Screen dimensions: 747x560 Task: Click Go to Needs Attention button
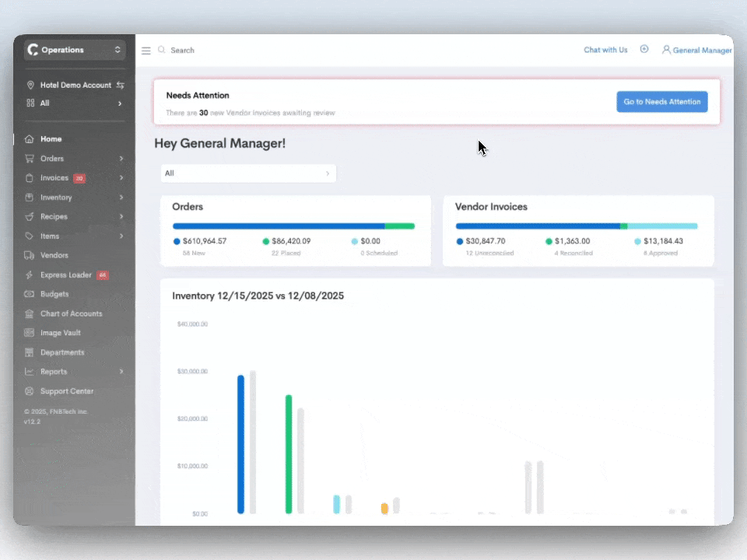click(x=661, y=102)
